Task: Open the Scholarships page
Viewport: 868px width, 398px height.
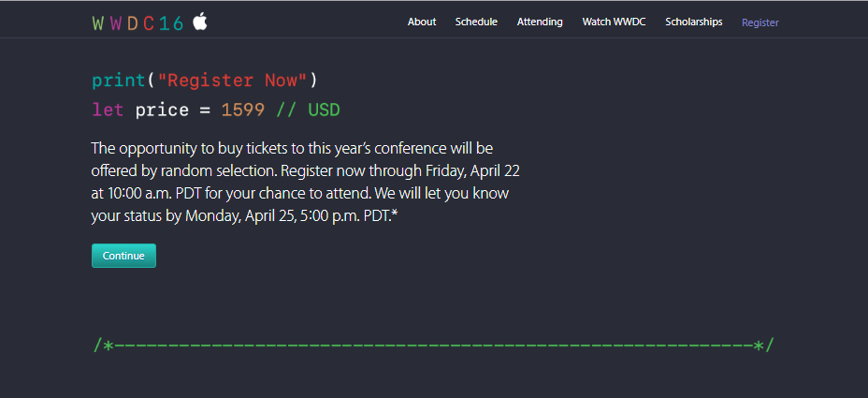Action: 693,22
